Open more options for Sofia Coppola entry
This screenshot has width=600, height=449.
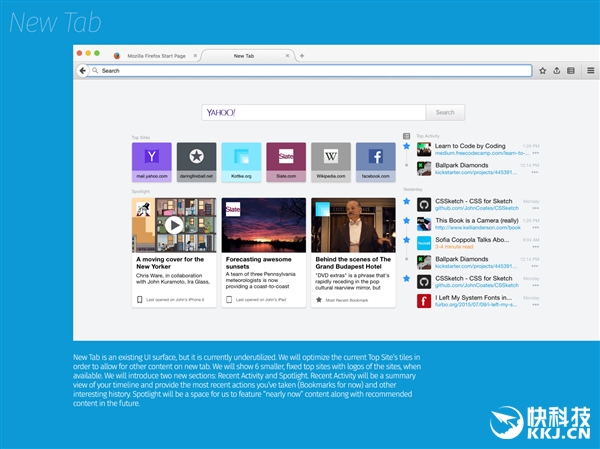pos(535,247)
